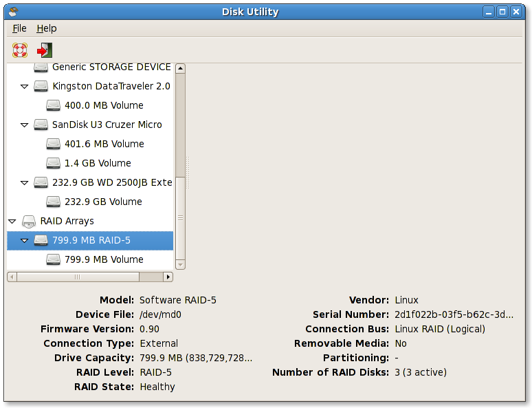Collapse the SanDisk U3 Cruzer Micro node
This screenshot has width=532, height=408.
point(25,125)
